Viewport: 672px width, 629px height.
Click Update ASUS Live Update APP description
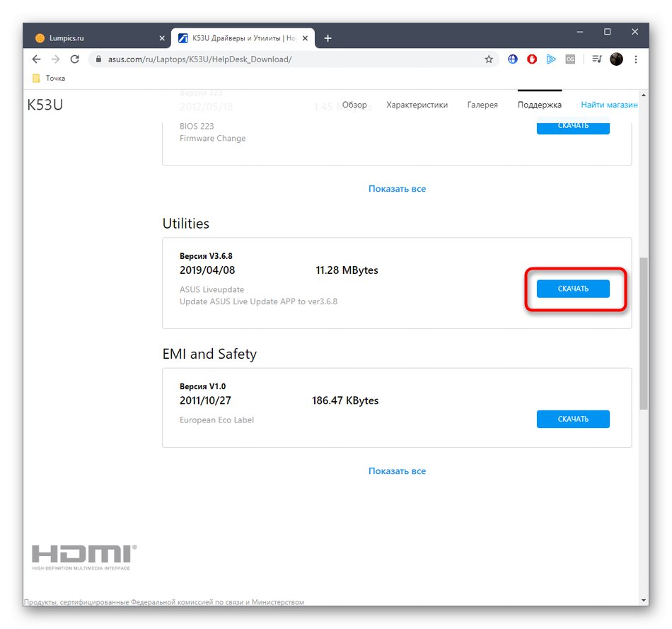pyautogui.click(x=258, y=301)
